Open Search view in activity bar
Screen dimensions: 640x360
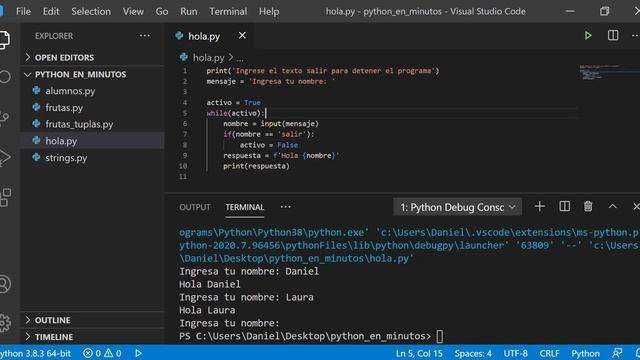(5, 77)
